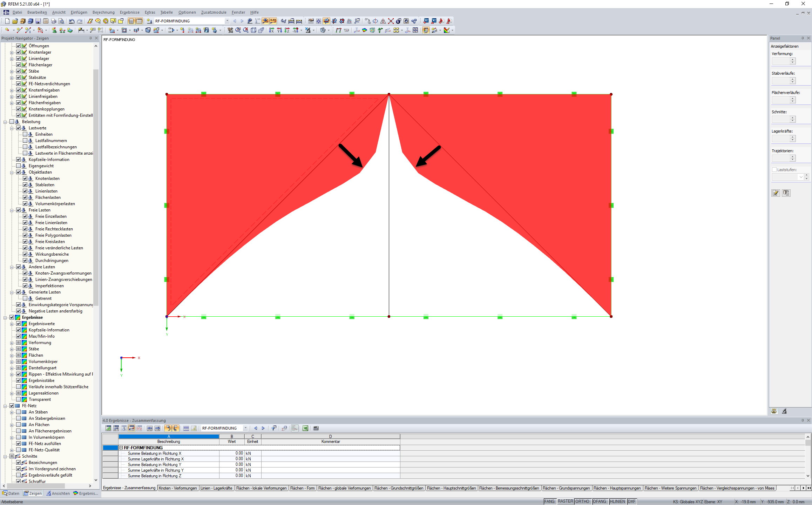Enable the Laststufen checkbox in Panel
The image size is (812, 505).
click(774, 170)
